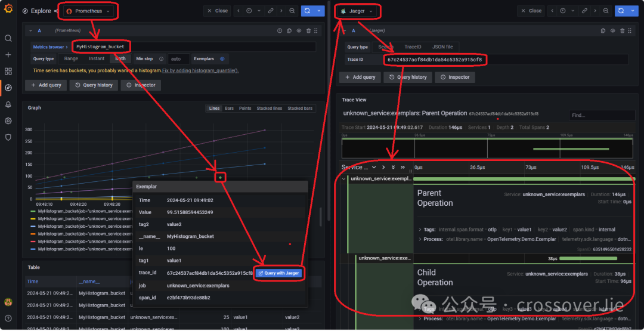Shift time range backward in Prometheus pane
Viewport: 644px width, 331px height.
pyautogui.click(x=239, y=11)
